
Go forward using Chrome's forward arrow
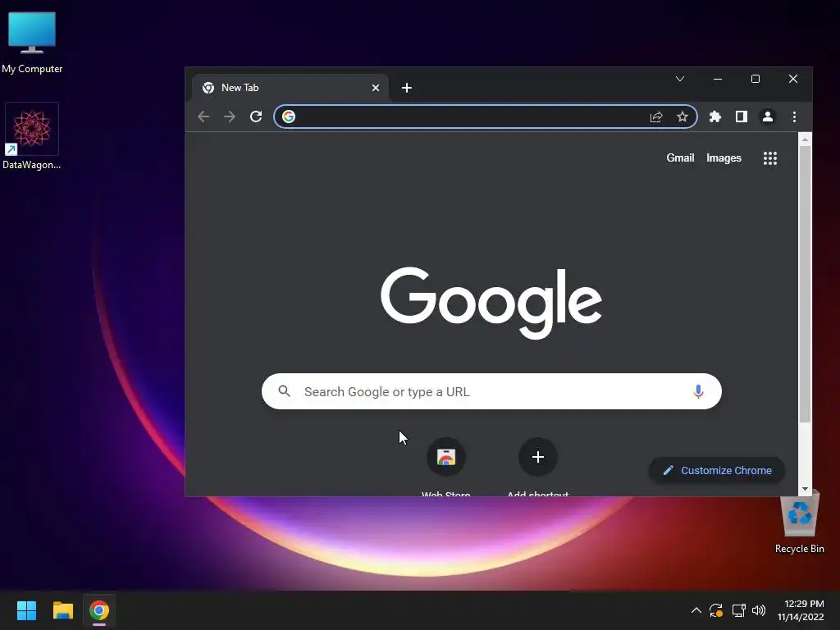pos(230,116)
